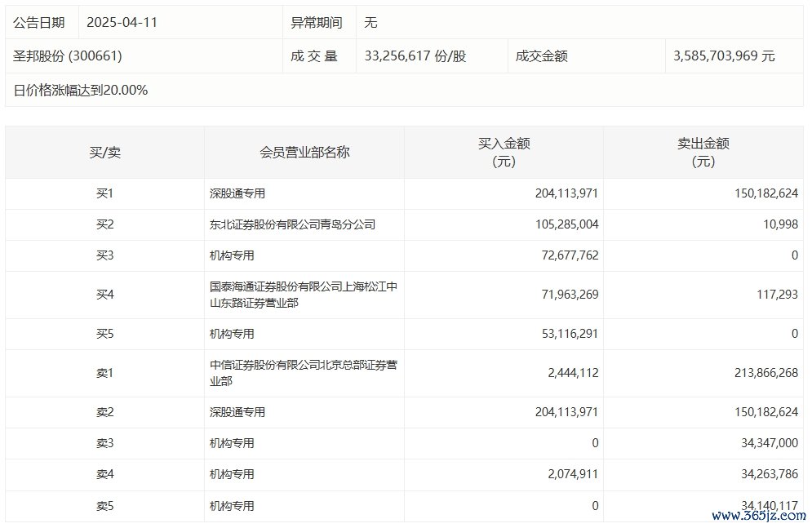
Task: Select sell amount 34,347,000
Action: [x=770, y=443]
